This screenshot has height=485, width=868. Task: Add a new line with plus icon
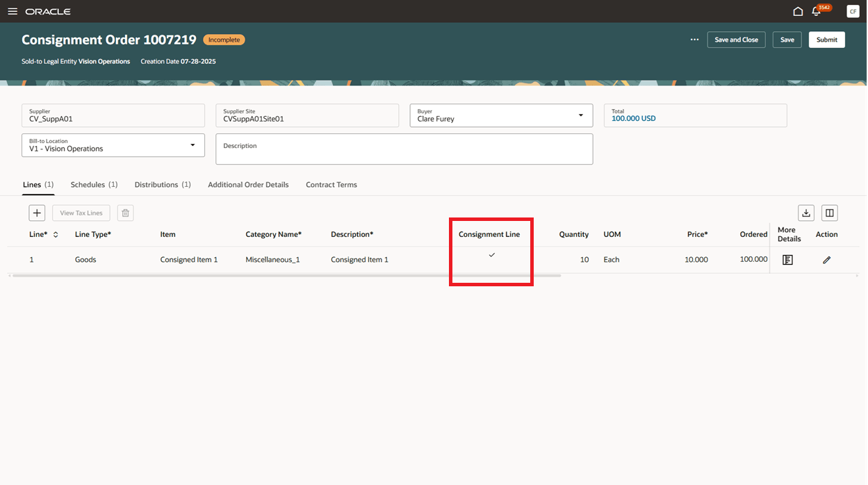[38, 213]
